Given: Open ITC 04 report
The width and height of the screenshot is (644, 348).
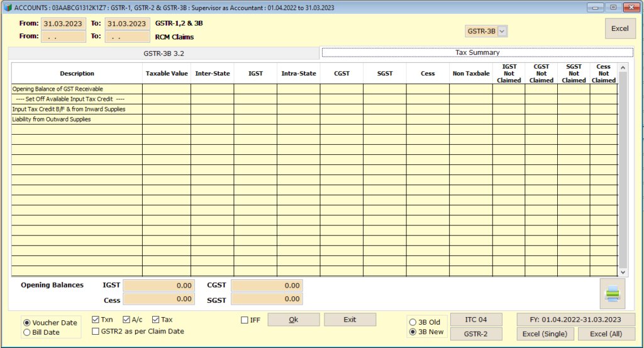Looking at the screenshot, I should pyautogui.click(x=476, y=320).
